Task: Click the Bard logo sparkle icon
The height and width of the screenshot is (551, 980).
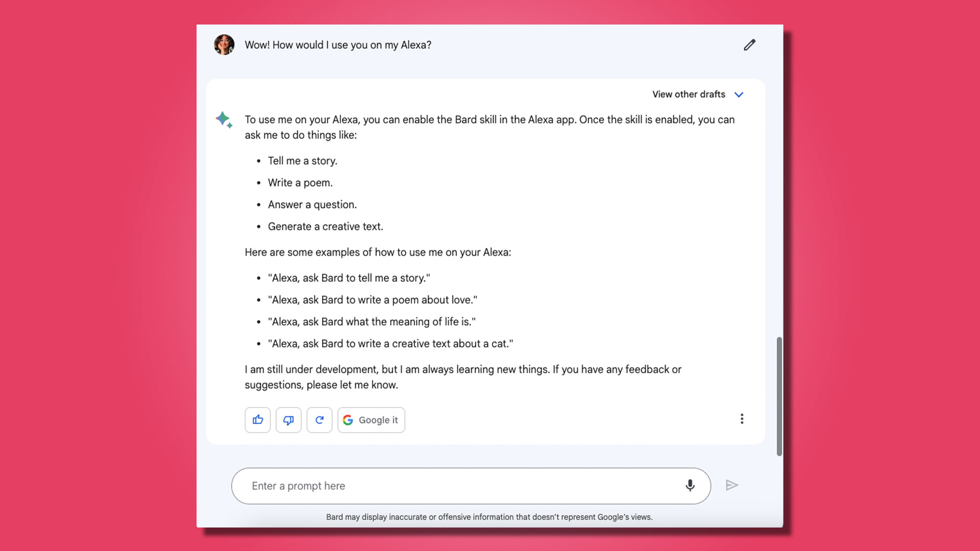Action: click(x=224, y=120)
